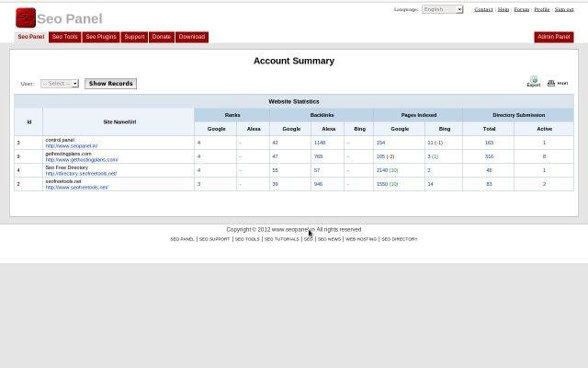Click Google rank 3 for seofreetools.net
Image resolution: width=588 pixels, height=368 pixels.
198,184
